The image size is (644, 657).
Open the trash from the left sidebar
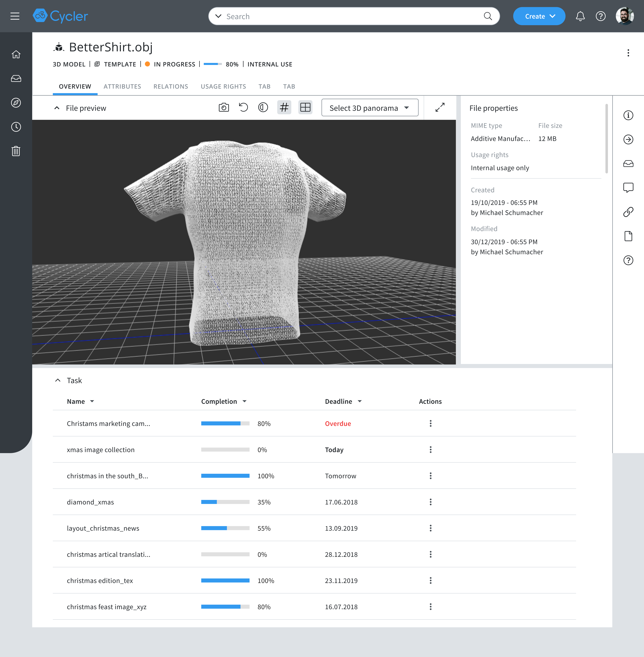point(16,151)
